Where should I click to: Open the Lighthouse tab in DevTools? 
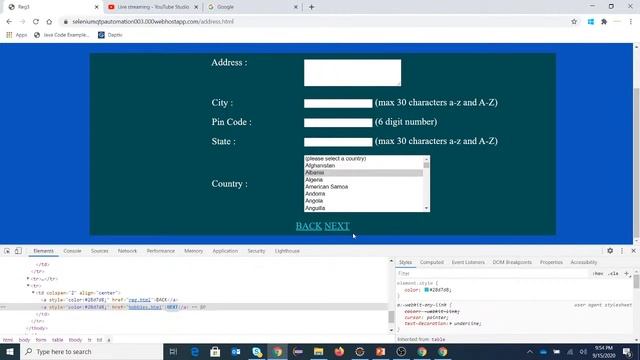click(x=287, y=251)
